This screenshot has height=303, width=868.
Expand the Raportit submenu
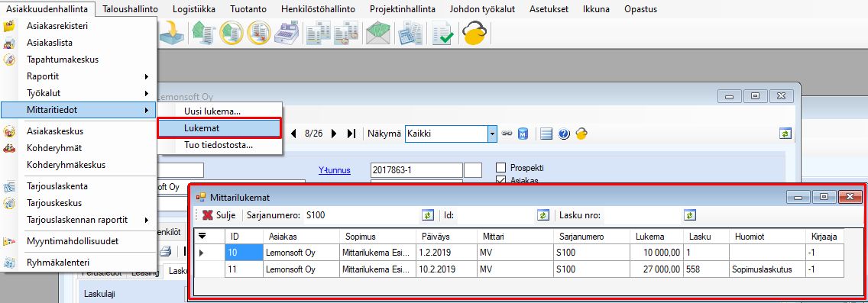(x=79, y=76)
